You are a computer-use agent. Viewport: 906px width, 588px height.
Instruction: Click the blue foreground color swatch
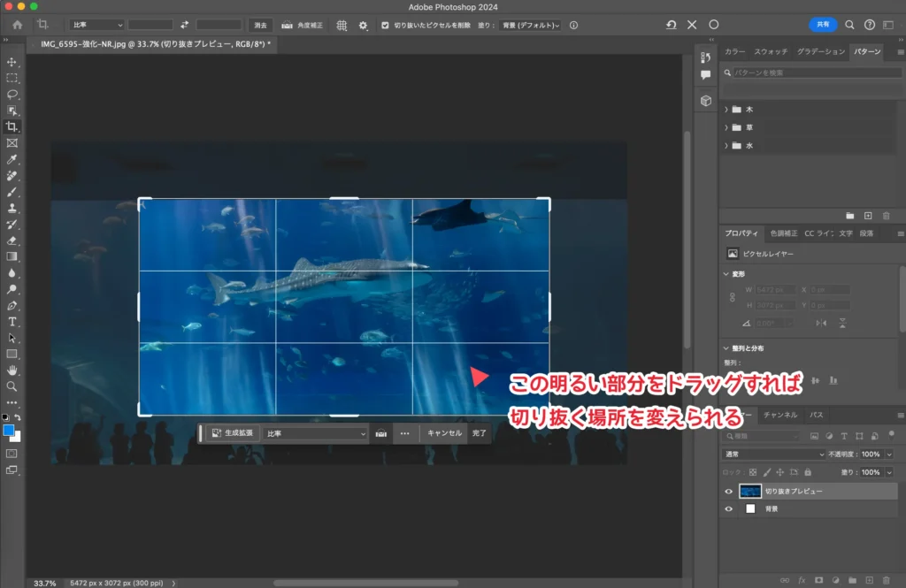9,431
